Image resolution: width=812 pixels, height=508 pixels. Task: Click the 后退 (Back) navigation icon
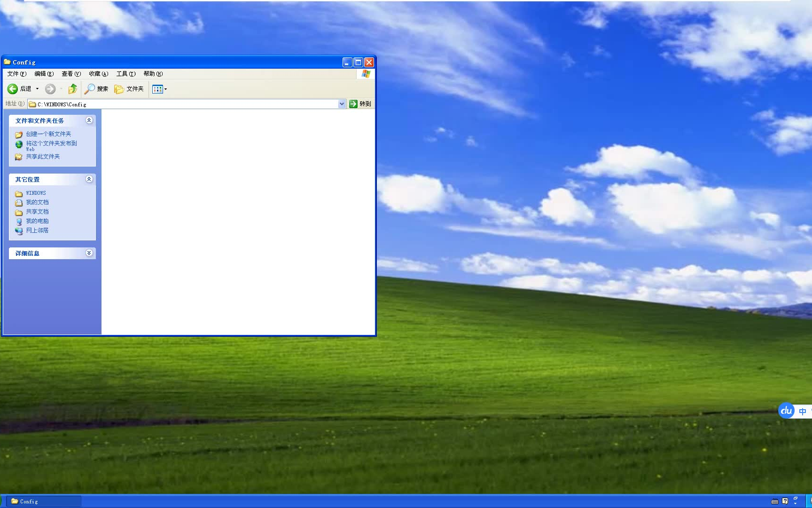point(12,89)
